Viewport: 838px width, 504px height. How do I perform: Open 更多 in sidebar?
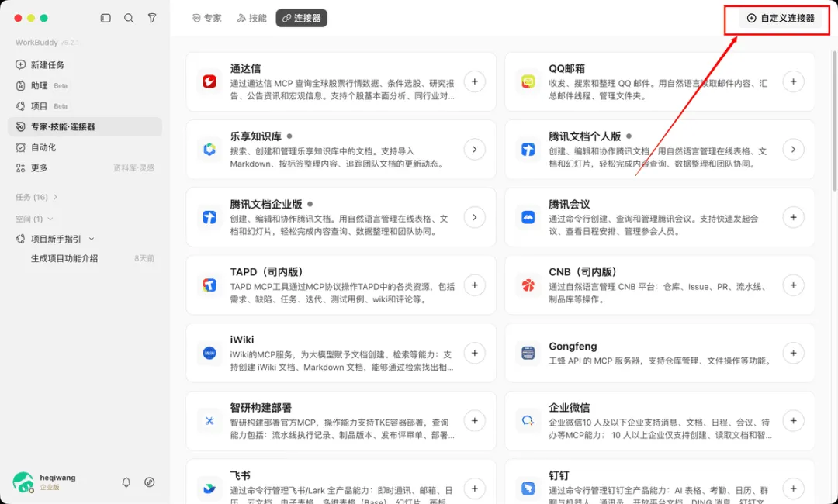coord(85,167)
